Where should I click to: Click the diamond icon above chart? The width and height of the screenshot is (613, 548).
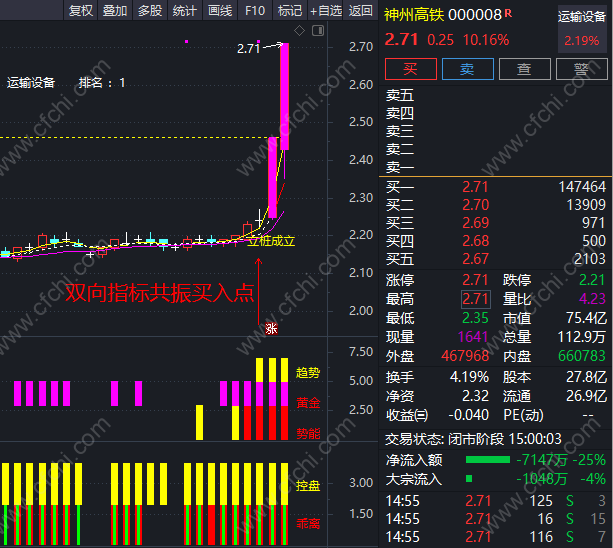(x=299, y=30)
